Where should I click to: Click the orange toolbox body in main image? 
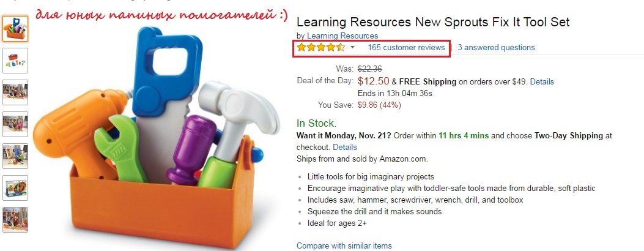coord(159,208)
